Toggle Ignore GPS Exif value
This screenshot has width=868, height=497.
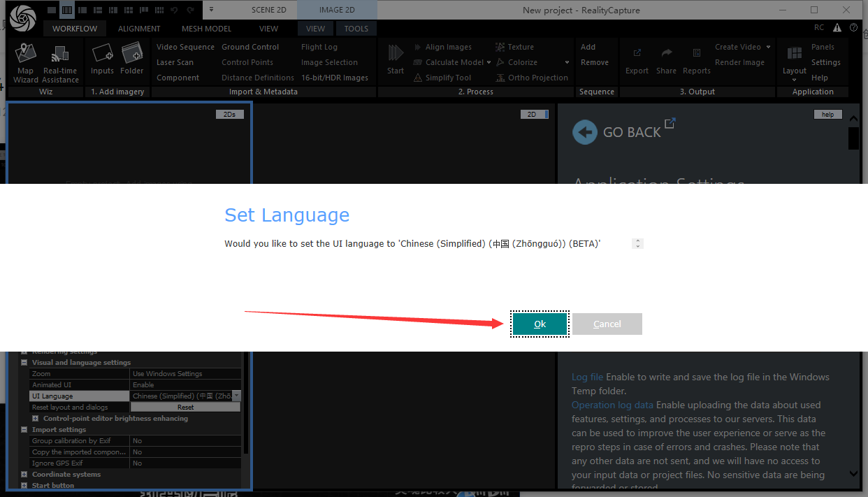tap(186, 463)
